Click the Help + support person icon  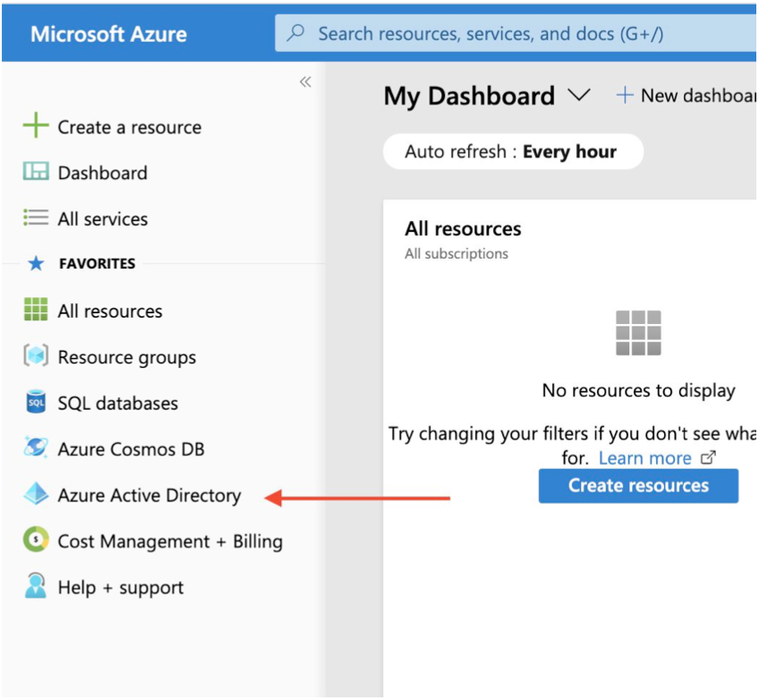click(x=36, y=585)
